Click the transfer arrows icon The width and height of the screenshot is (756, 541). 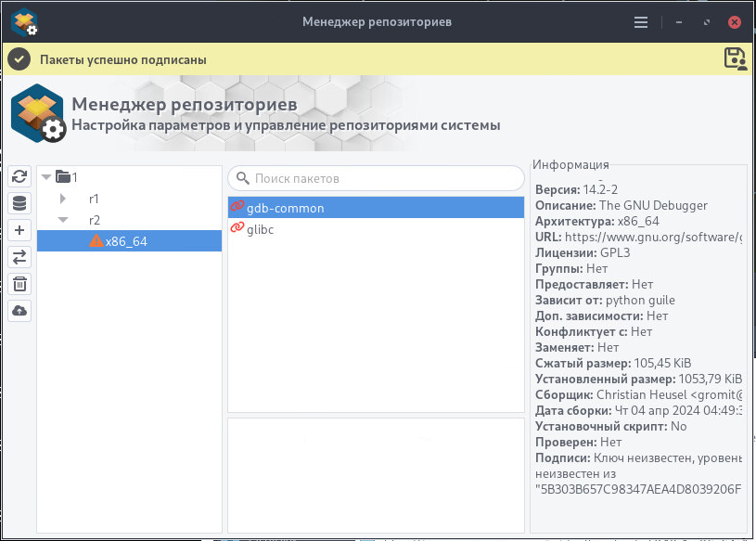pyautogui.click(x=19, y=257)
